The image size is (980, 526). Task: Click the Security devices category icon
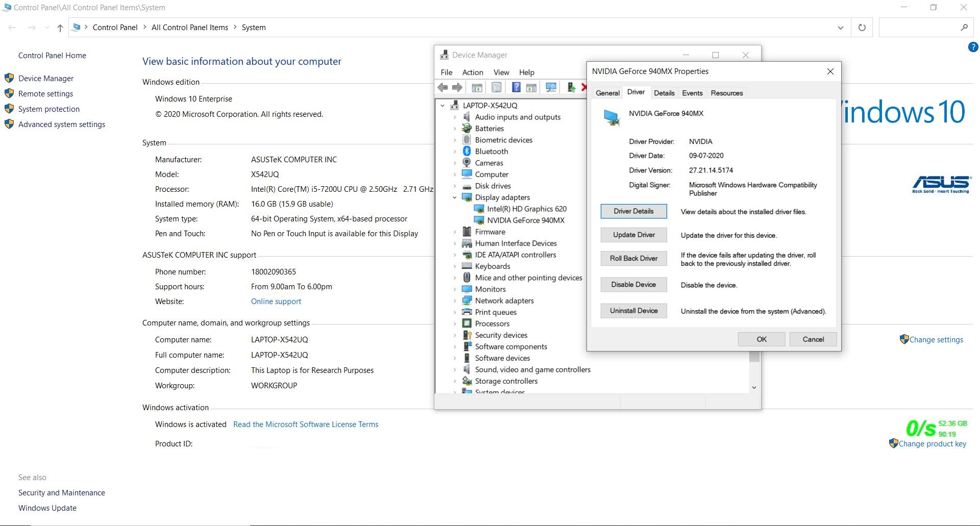(x=467, y=335)
